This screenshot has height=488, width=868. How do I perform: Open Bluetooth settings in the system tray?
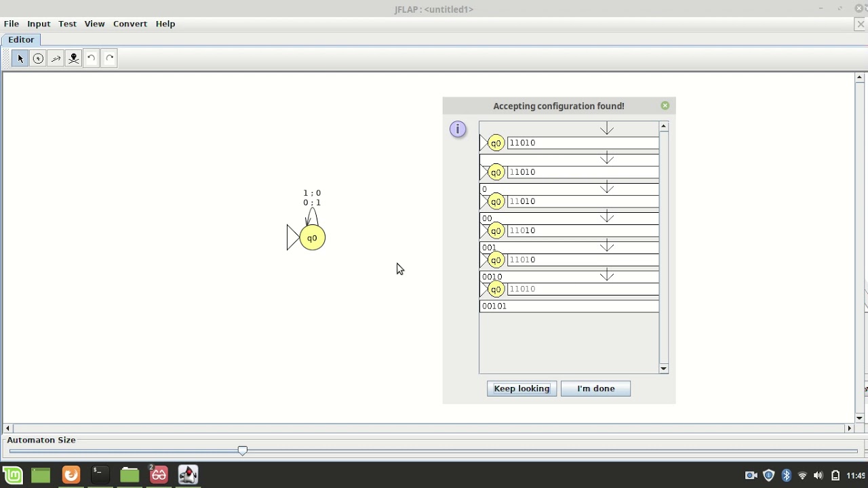(x=786, y=475)
